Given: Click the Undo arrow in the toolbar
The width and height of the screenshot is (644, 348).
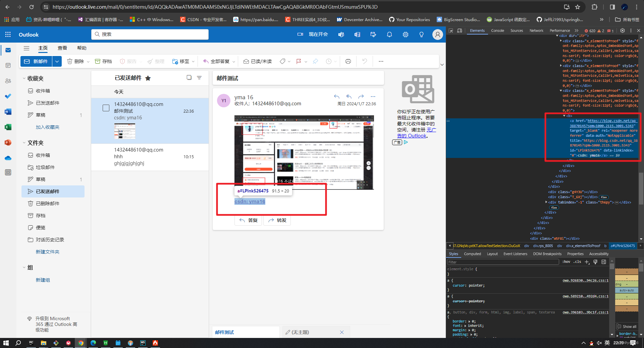Looking at the screenshot, I should pos(365,61).
